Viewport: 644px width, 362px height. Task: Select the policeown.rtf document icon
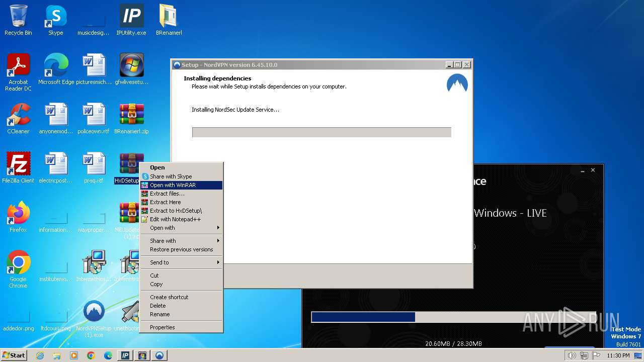click(x=94, y=119)
